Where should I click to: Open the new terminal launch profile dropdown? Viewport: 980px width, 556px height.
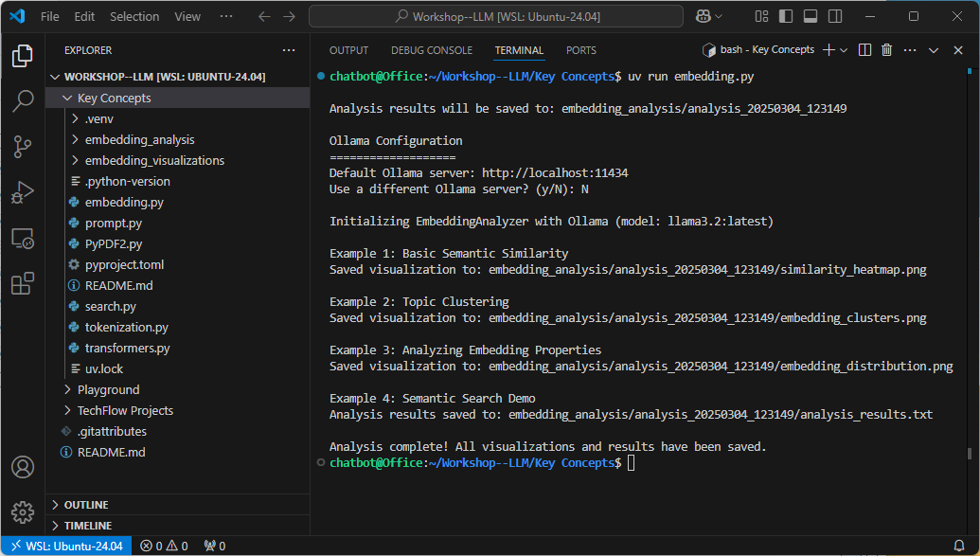[x=844, y=50]
